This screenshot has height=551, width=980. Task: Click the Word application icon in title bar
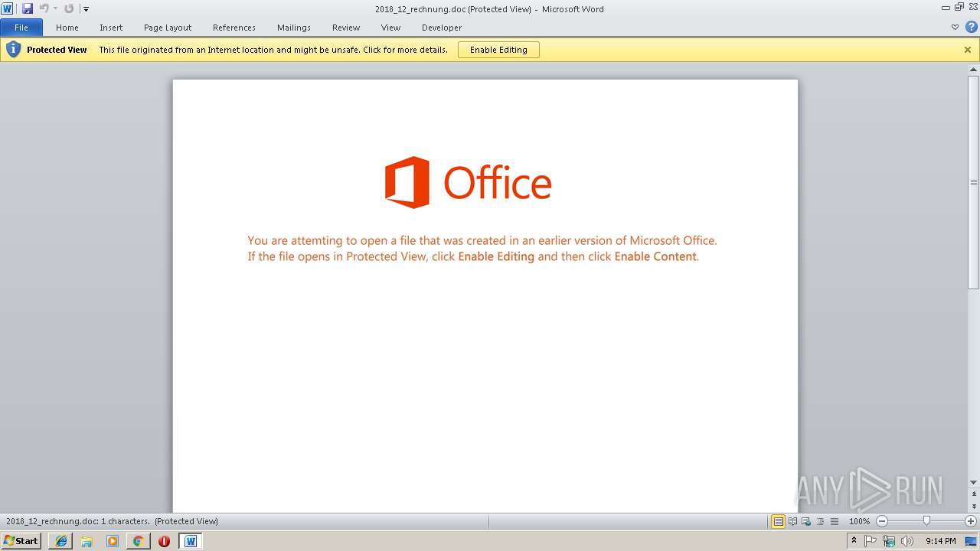click(x=7, y=8)
